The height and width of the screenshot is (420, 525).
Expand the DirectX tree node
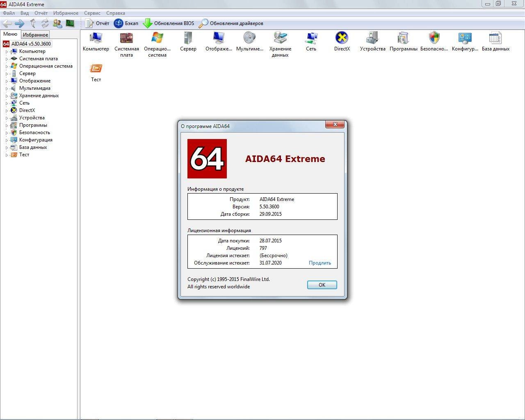[7, 111]
